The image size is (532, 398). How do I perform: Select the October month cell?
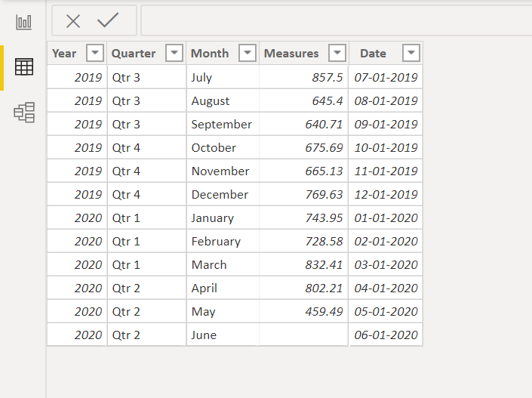point(223,148)
